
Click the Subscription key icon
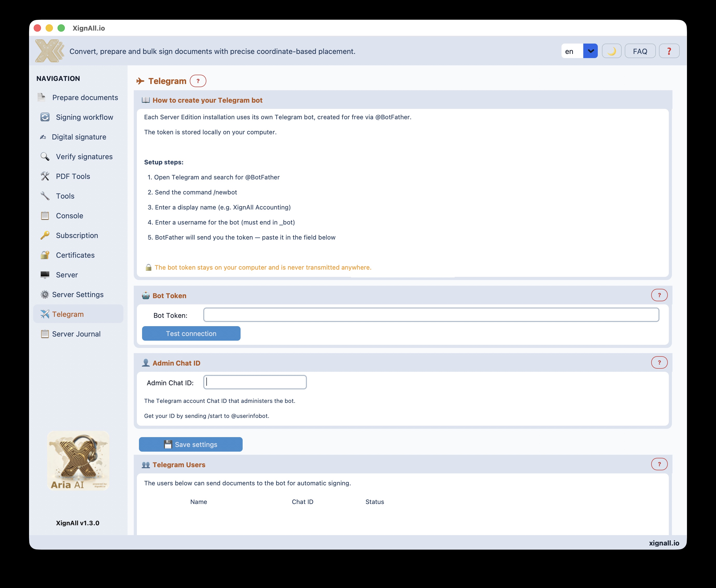45,235
